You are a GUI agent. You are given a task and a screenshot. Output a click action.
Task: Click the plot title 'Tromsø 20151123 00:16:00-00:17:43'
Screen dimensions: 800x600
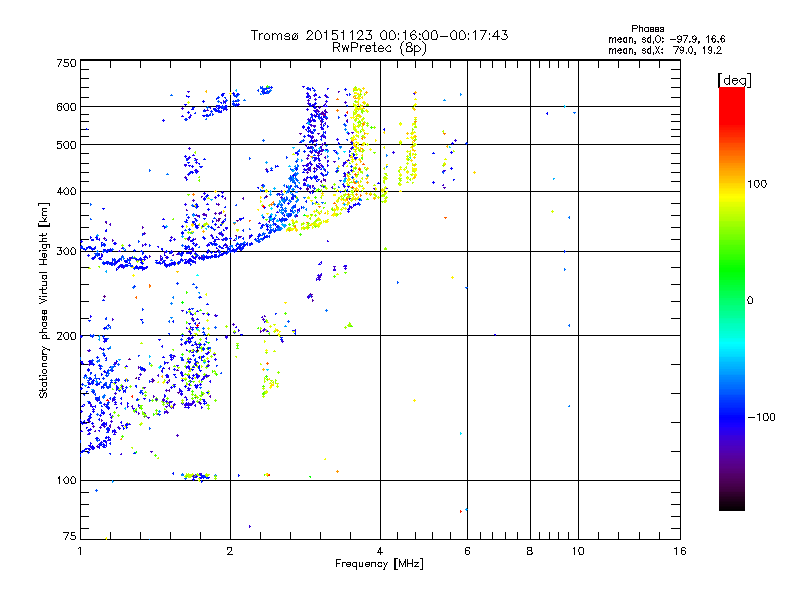(x=380, y=35)
